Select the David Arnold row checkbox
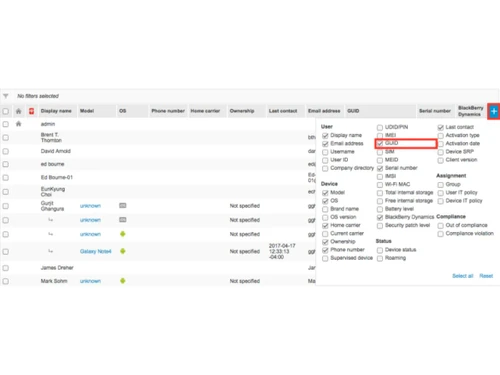Viewport: 500px width, 375px height. coord(6,151)
